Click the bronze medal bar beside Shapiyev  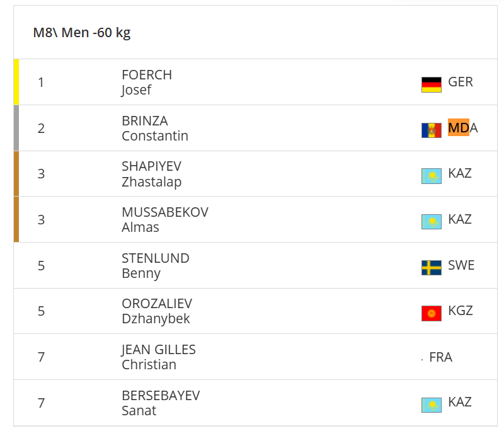(x=16, y=174)
